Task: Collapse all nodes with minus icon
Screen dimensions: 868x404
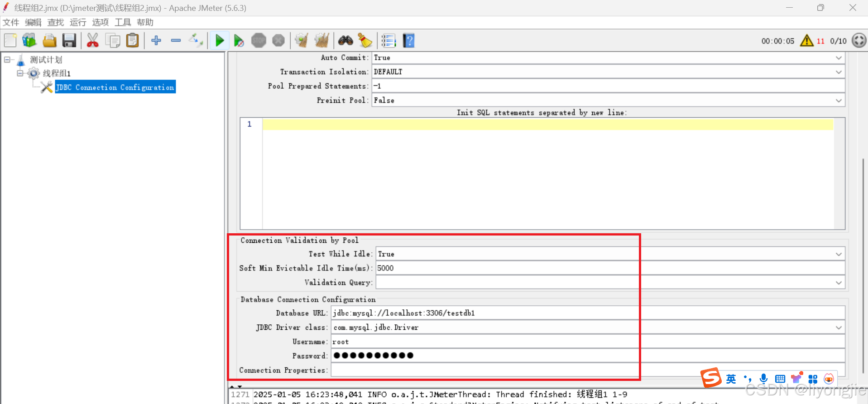Action: 176,41
